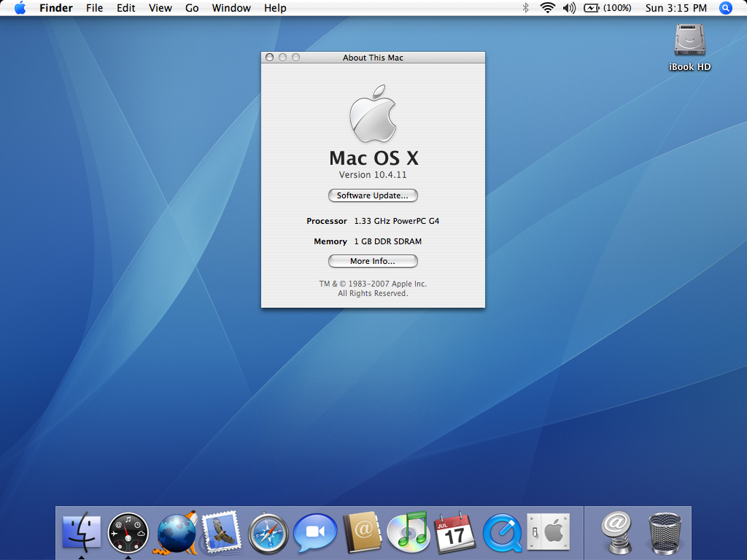This screenshot has width=747, height=560.
Task: Click the volume speaker icon
Action: point(569,7)
